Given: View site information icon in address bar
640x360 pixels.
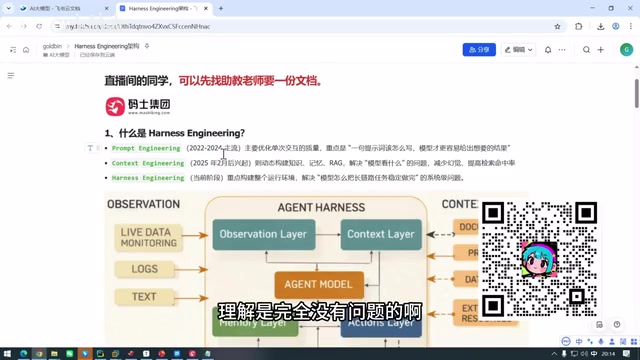Looking at the screenshot, I should click(x=57, y=27).
